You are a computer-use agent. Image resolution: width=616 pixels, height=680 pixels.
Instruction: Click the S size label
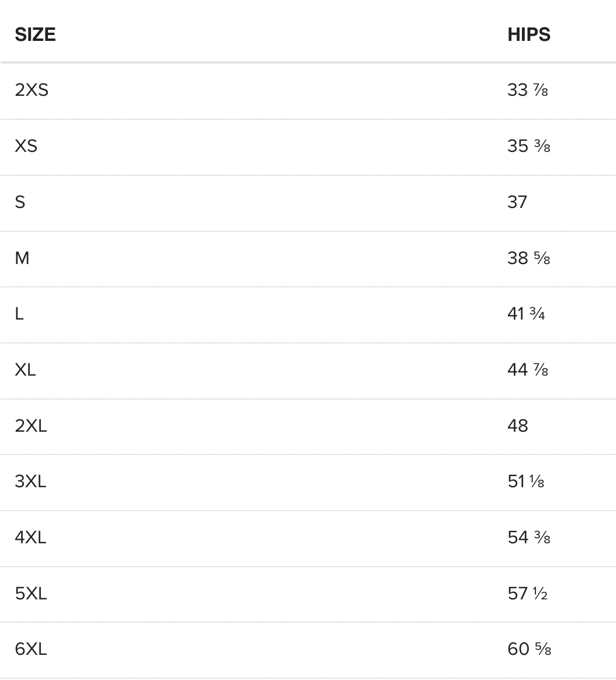20,202
